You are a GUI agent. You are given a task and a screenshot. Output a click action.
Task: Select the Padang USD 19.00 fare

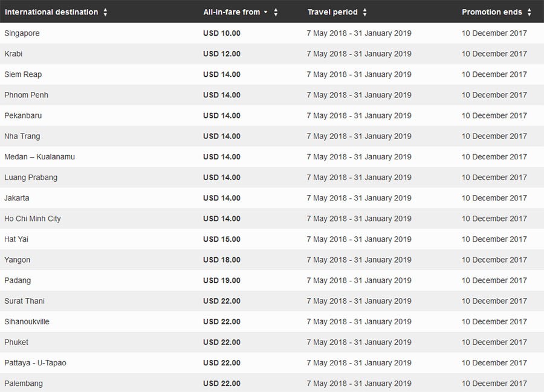pyautogui.click(x=221, y=280)
